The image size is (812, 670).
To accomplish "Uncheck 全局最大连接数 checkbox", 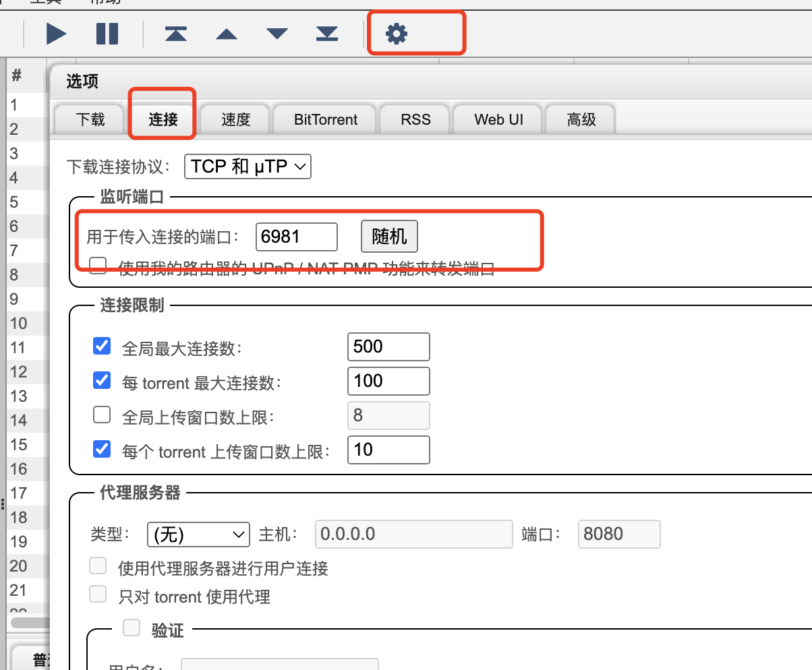I will 102,346.
